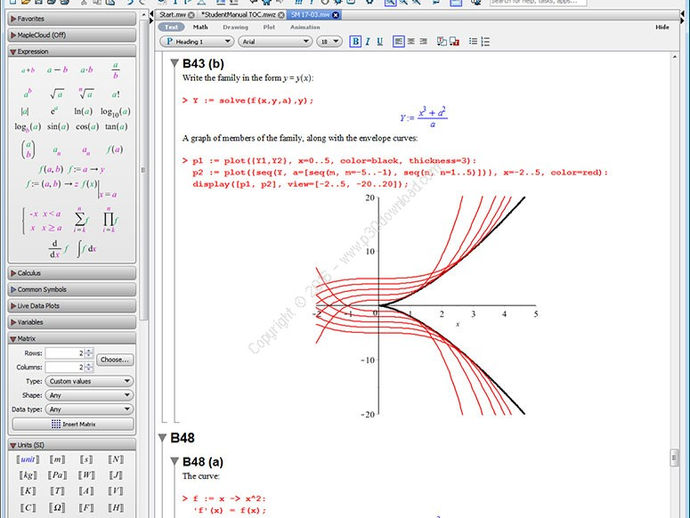Screen dimensions: 690x518
Task: Click the Choose... matrix button
Action: pos(115,360)
